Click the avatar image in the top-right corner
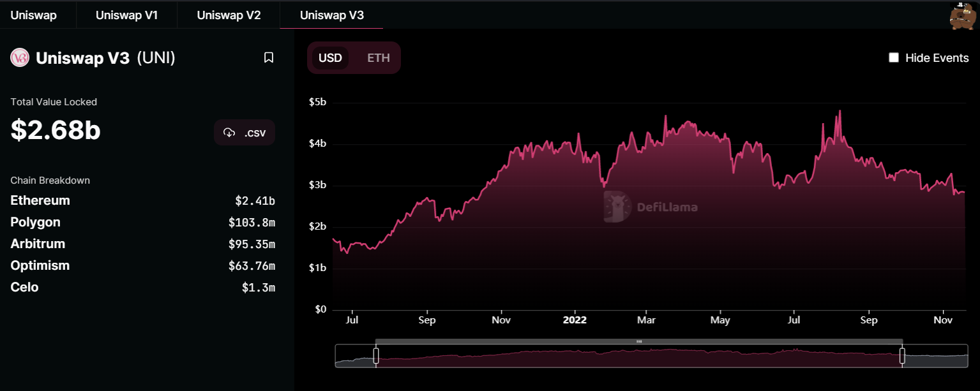This screenshot has height=391, width=980. point(963,17)
